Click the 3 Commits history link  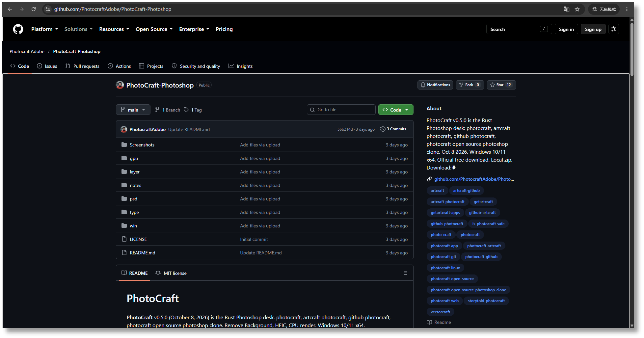(x=393, y=129)
